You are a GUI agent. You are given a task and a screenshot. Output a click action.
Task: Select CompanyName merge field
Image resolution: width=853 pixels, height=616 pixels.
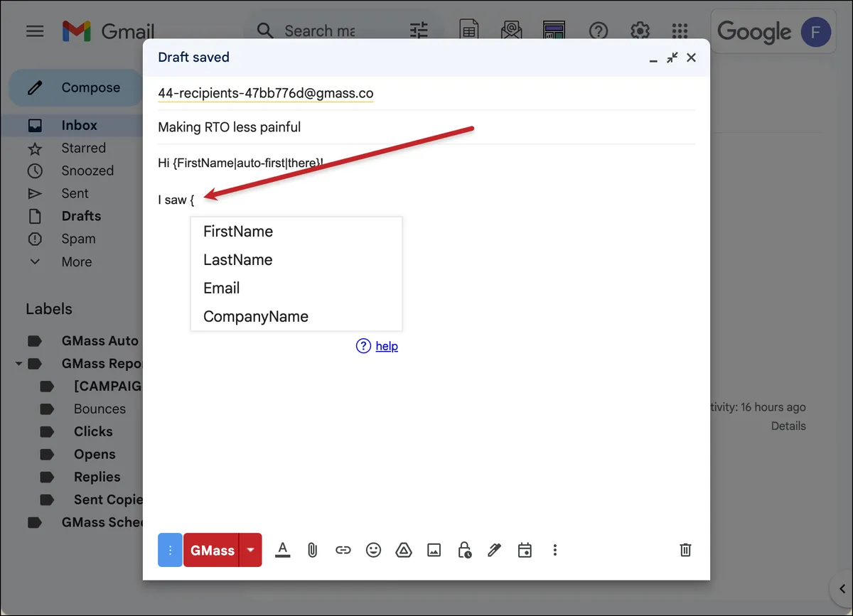pos(296,317)
